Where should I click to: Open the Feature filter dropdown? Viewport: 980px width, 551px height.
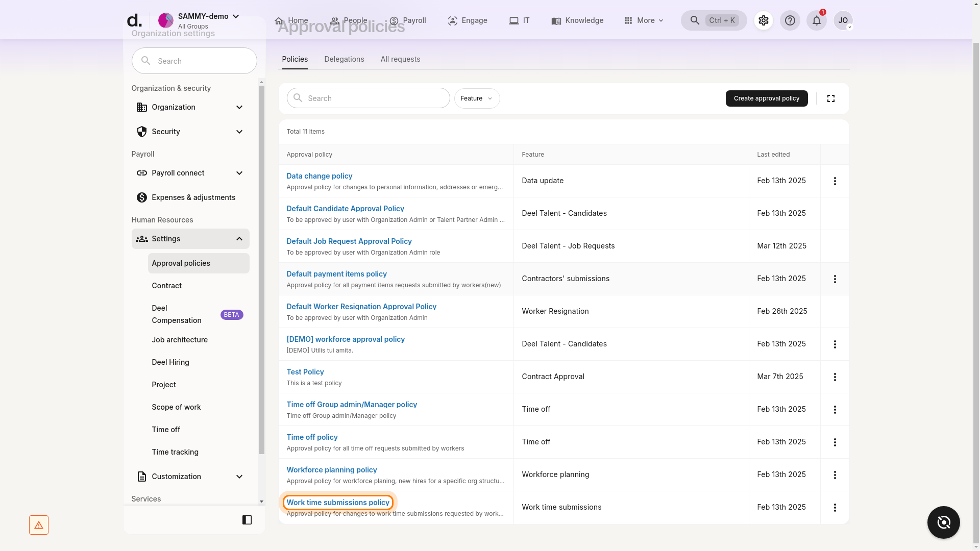coord(477,98)
